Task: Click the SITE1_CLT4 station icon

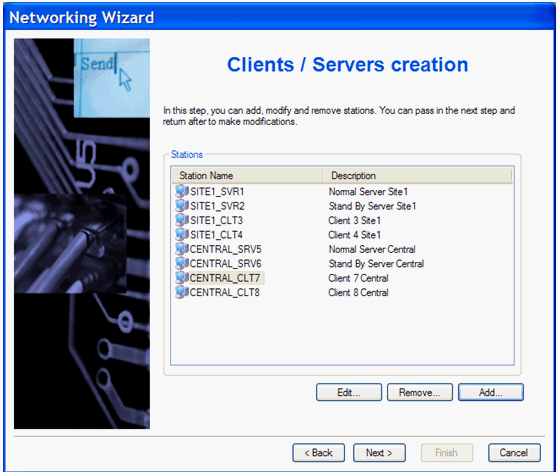Action: click(182, 235)
